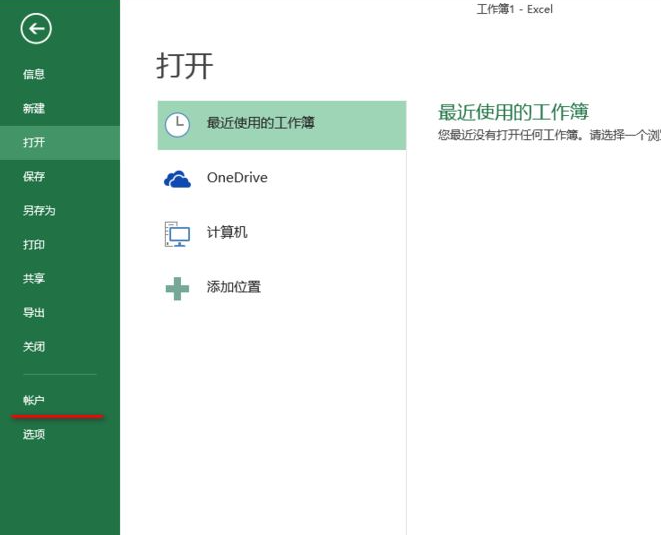Click the back arrow to exit backstage
Image resolution: width=661 pixels, height=535 pixels.
coord(36,29)
